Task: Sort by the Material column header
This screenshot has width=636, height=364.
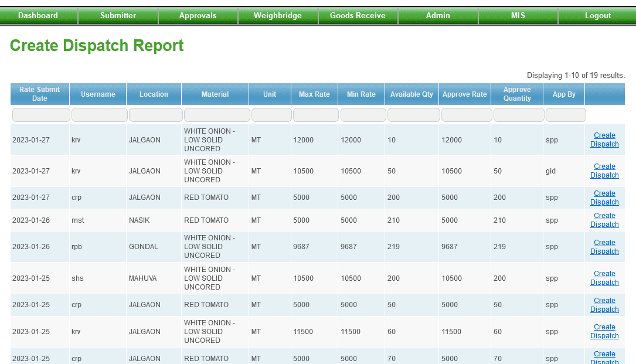Action: (x=215, y=94)
